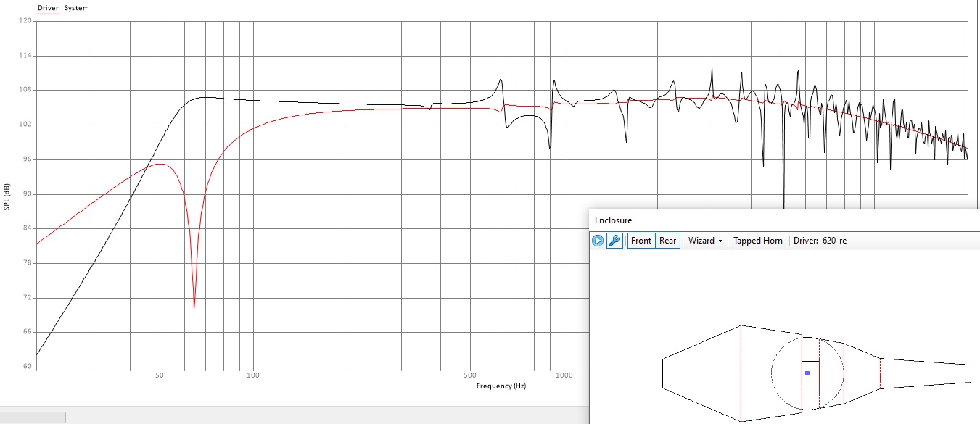The height and width of the screenshot is (424, 980).
Task: Select the Driver legend entry above the graph
Action: [x=48, y=9]
